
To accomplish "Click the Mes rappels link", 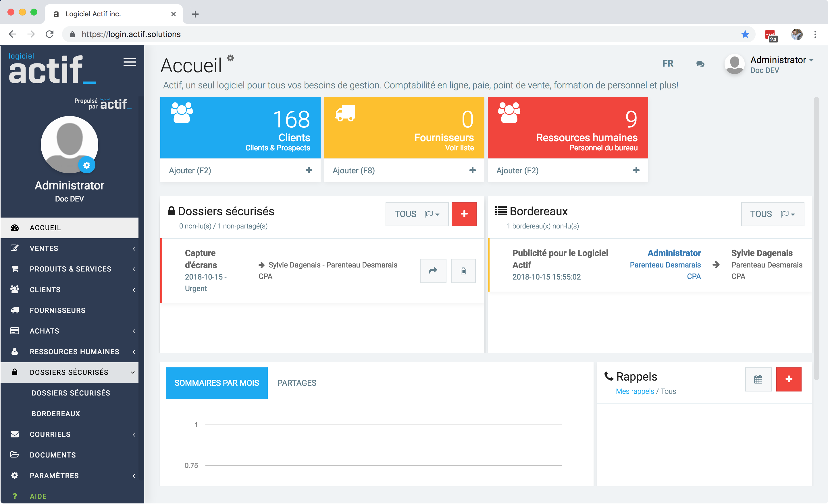I will coord(634,391).
